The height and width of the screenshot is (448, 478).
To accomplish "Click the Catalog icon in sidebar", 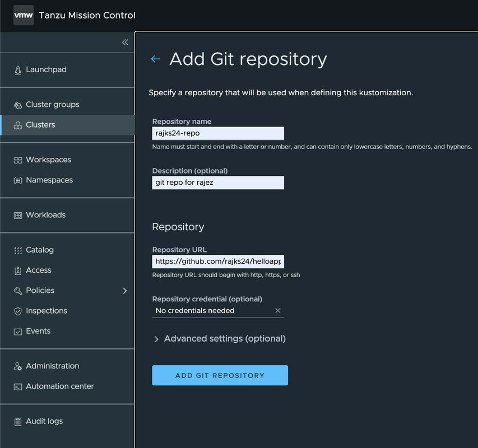I will point(17,250).
